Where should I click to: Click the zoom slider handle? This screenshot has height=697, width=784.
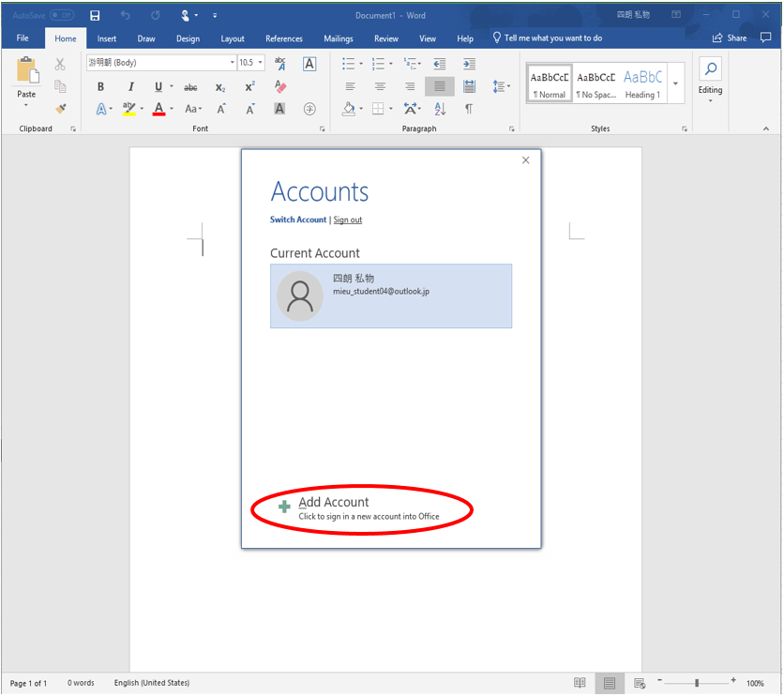pyautogui.click(x=697, y=683)
